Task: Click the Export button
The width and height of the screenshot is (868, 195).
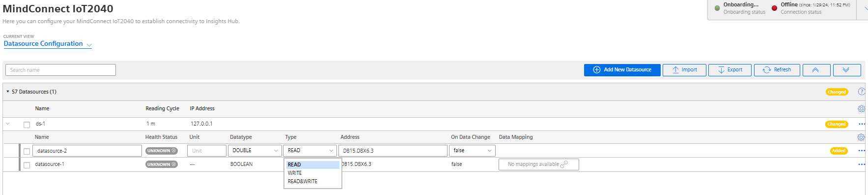Action: tap(729, 70)
